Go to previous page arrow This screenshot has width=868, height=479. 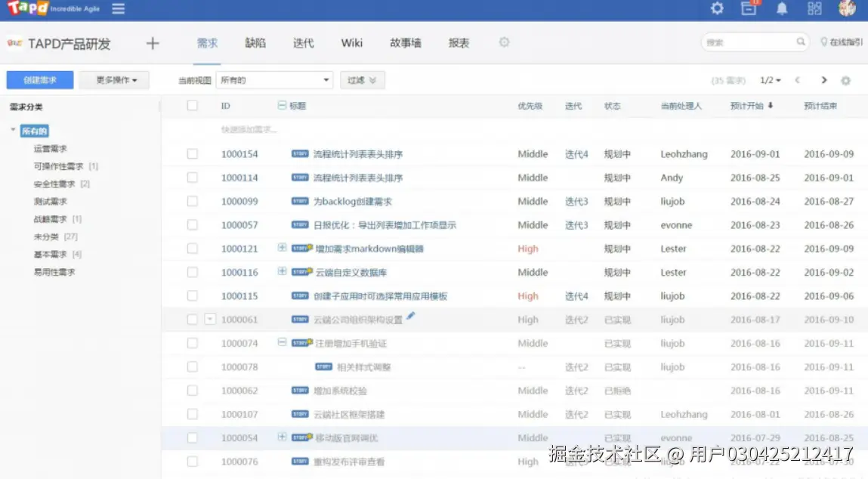point(798,80)
